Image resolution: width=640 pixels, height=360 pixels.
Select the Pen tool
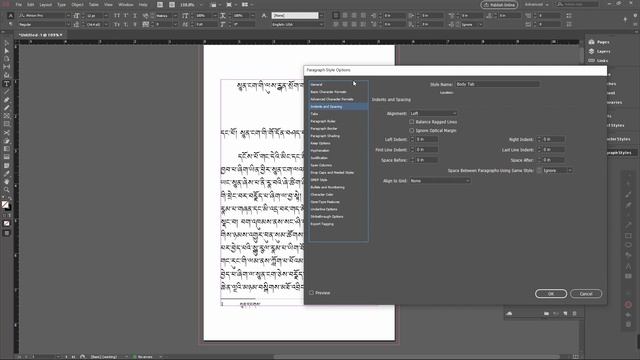(x=7, y=100)
